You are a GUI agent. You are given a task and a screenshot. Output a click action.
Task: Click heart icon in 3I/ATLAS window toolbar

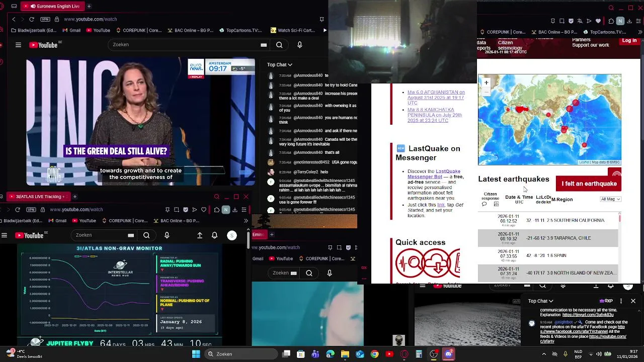coord(204,210)
